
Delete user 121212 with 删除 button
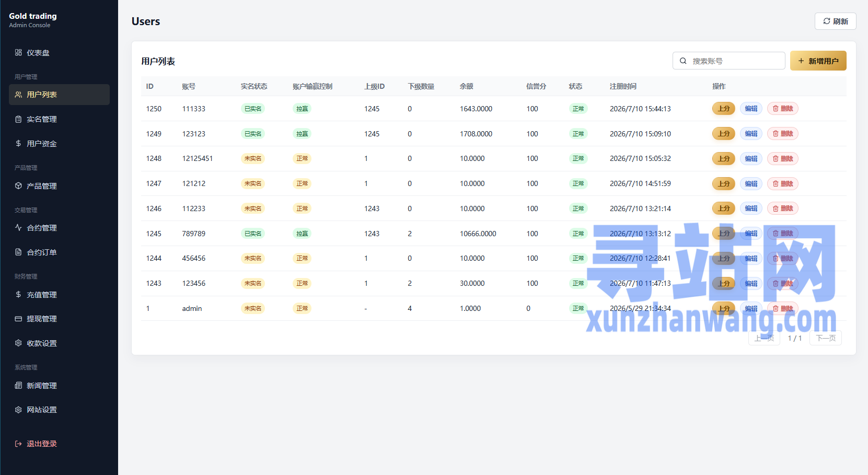pos(782,183)
